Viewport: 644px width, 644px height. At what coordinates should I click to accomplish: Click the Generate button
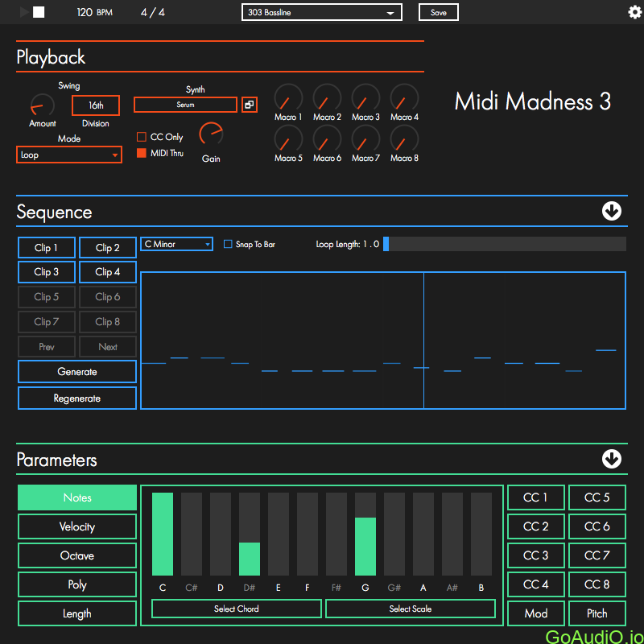tap(77, 372)
